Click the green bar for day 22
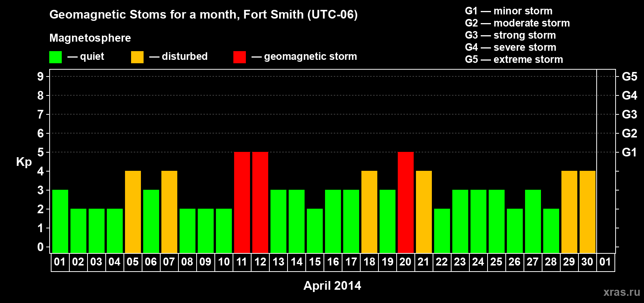Viewport: 644px width, 303px height. coord(442,231)
